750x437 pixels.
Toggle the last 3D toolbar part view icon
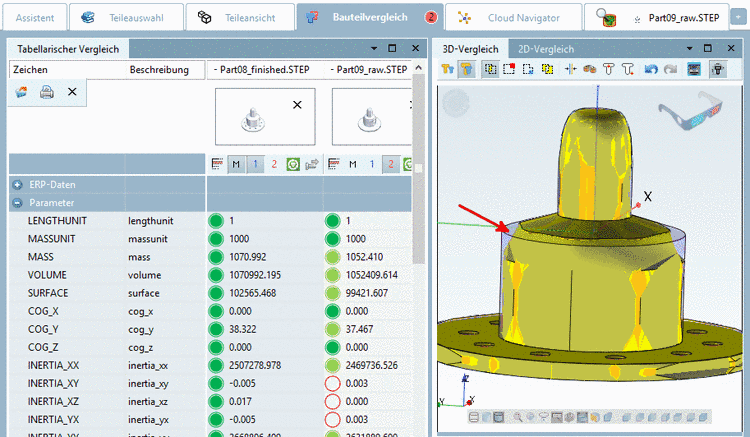717,69
